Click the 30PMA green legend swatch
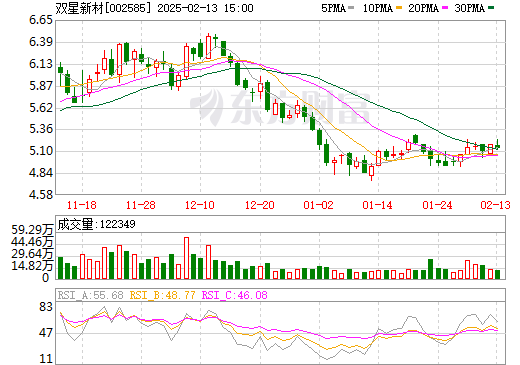Image resolution: width=520 pixels, height=365 pixels. point(491,8)
